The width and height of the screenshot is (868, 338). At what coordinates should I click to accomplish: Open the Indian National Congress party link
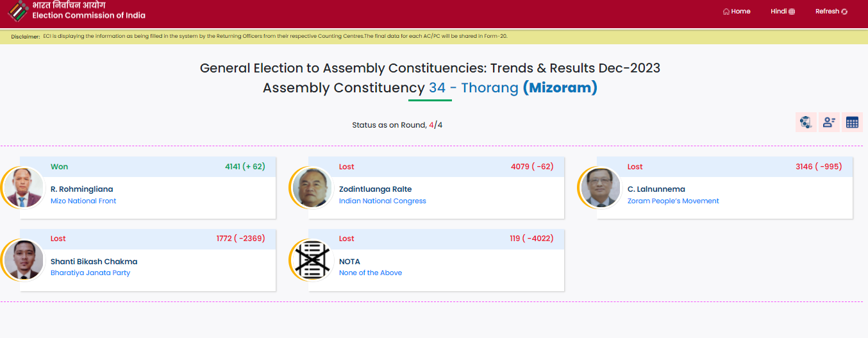(382, 201)
